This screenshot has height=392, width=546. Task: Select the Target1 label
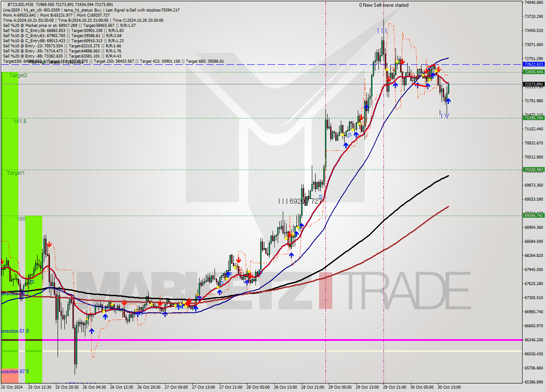click(x=16, y=173)
